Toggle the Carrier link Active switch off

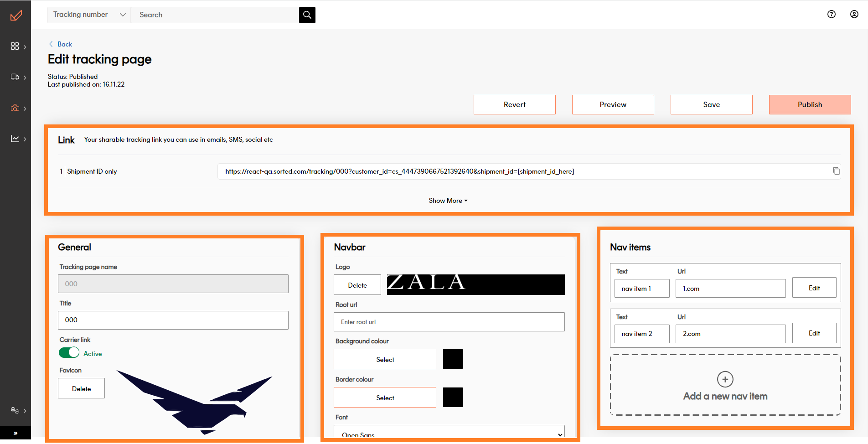[x=69, y=352]
